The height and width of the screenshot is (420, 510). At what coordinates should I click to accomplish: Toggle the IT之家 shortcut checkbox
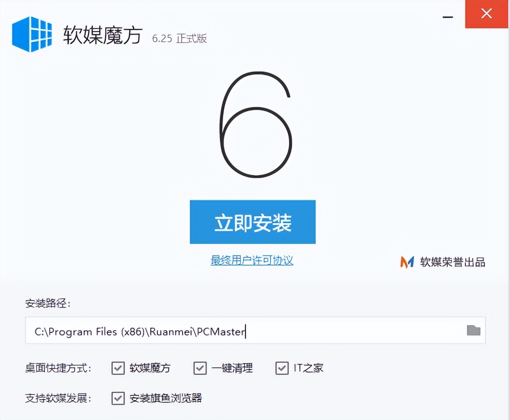[x=282, y=368]
